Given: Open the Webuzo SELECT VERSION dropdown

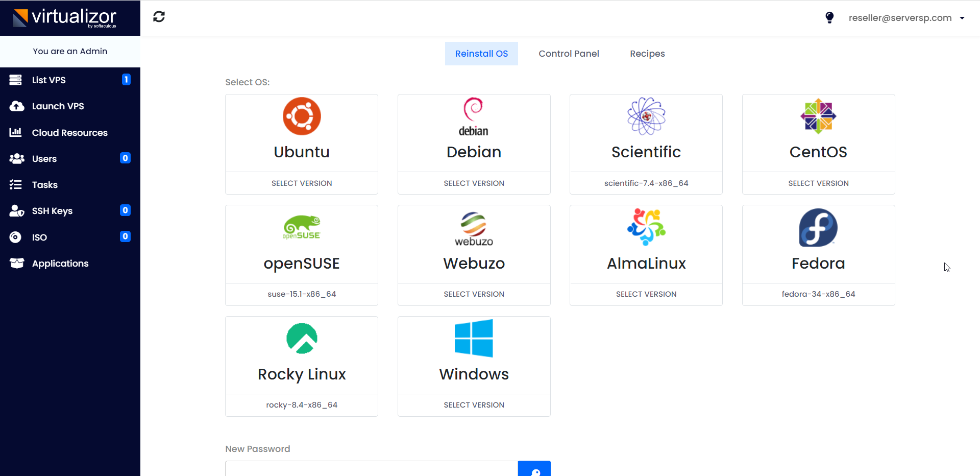Looking at the screenshot, I should pyautogui.click(x=474, y=294).
